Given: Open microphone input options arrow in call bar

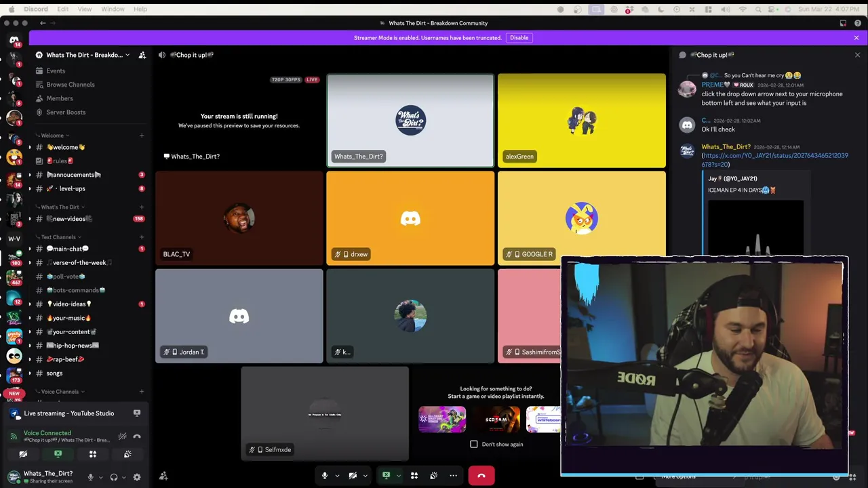Looking at the screenshot, I should [337, 476].
